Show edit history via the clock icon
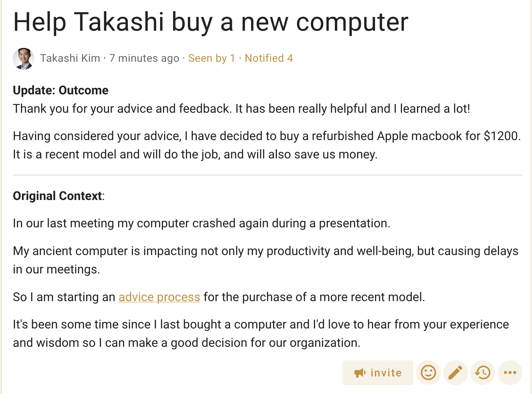 [x=483, y=373]
